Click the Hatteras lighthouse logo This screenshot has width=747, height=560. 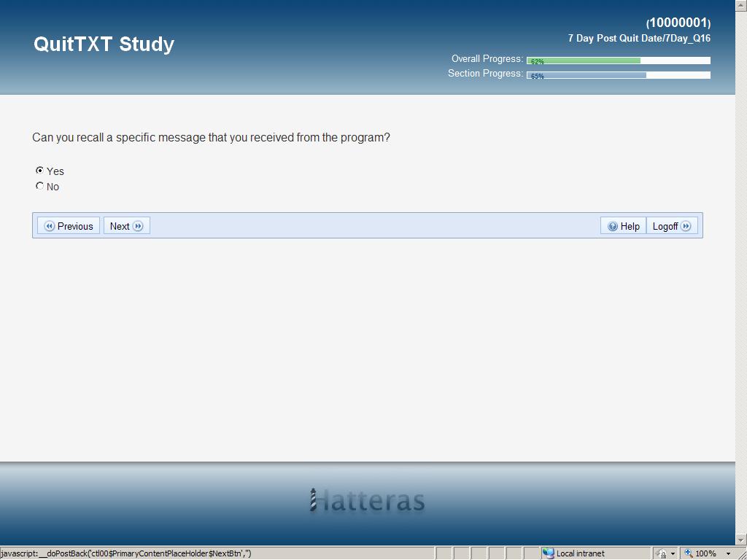click(367, 500)
